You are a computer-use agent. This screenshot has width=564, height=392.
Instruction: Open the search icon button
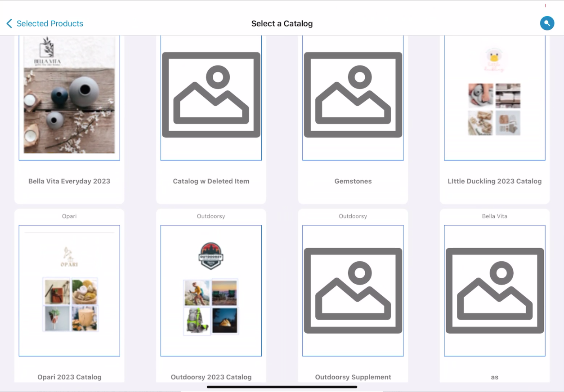tap(547, 23)
